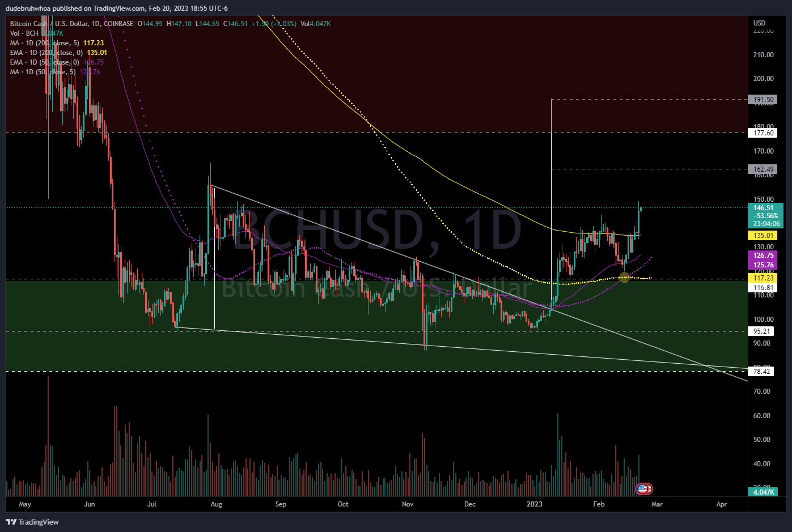This screenshot has height=532, width=792.
Task: Click the TradingView logo in the footer
Action: coord(32,522)
